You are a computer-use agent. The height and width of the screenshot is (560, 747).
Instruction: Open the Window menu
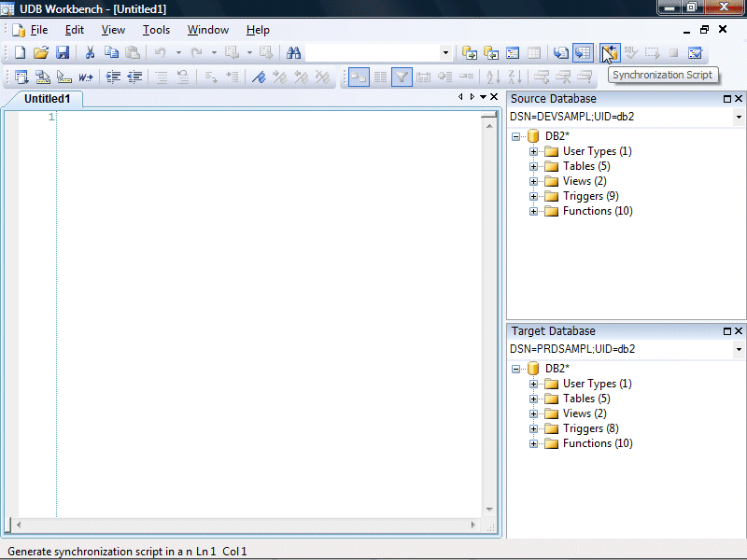click(207, 30)
